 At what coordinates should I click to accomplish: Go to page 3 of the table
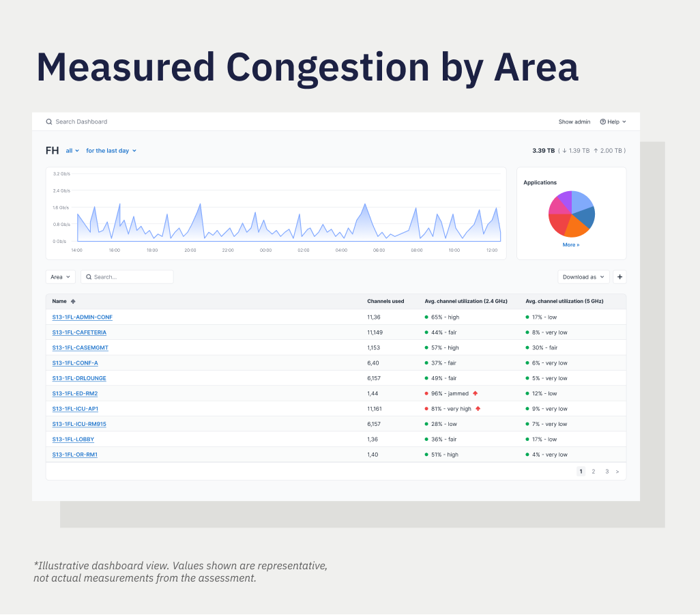[607, 472]
